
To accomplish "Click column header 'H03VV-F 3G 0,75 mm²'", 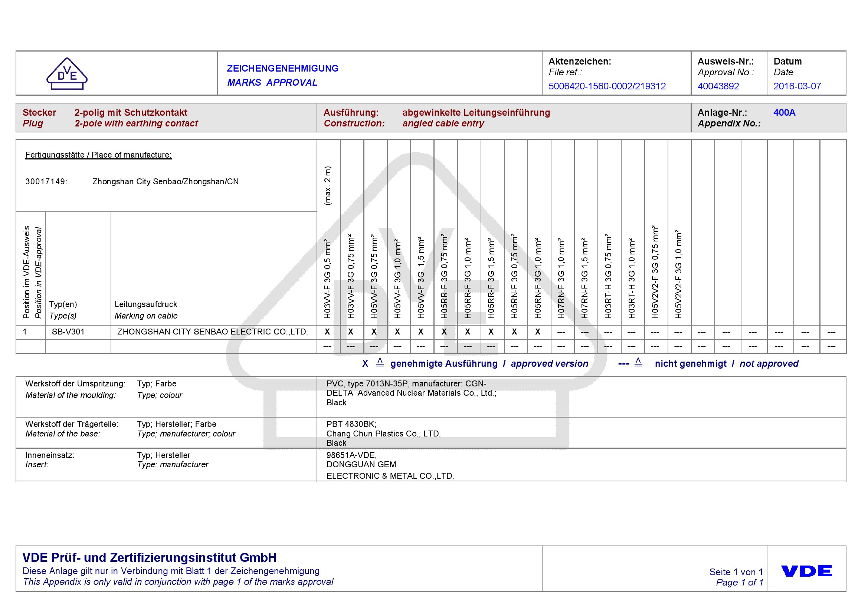I will tap(351, 276).
